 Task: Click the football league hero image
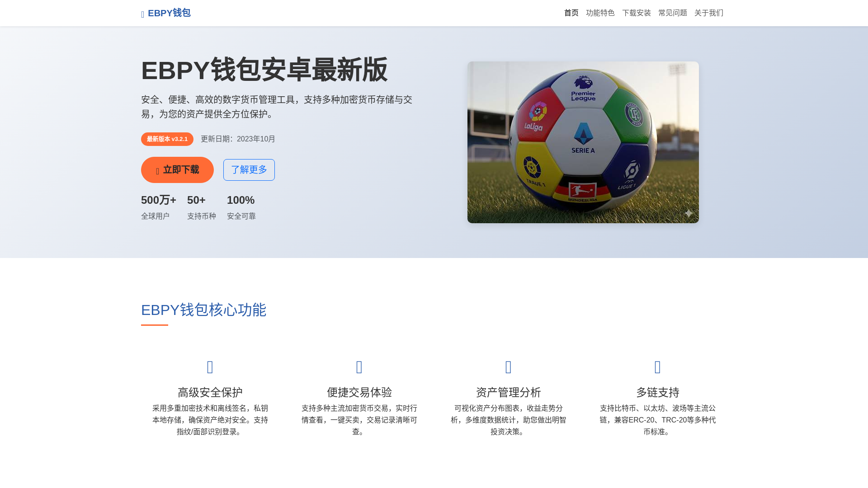(x=583, y=142)
